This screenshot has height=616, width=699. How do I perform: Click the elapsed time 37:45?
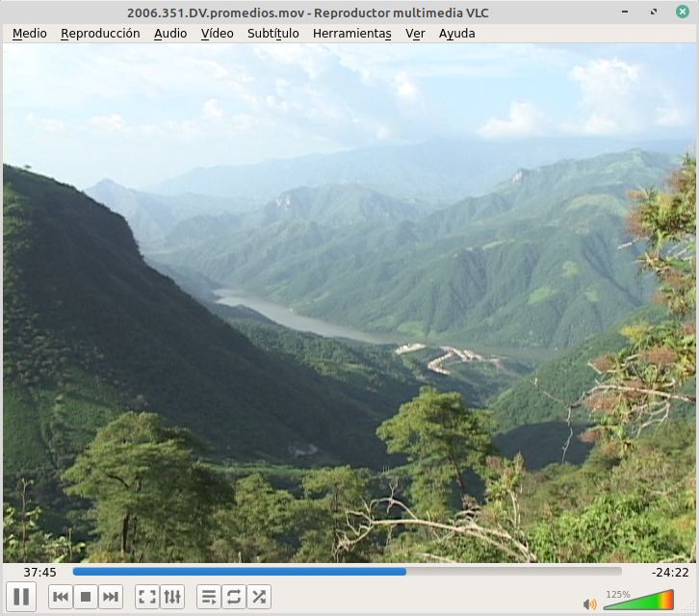[39, 573]
